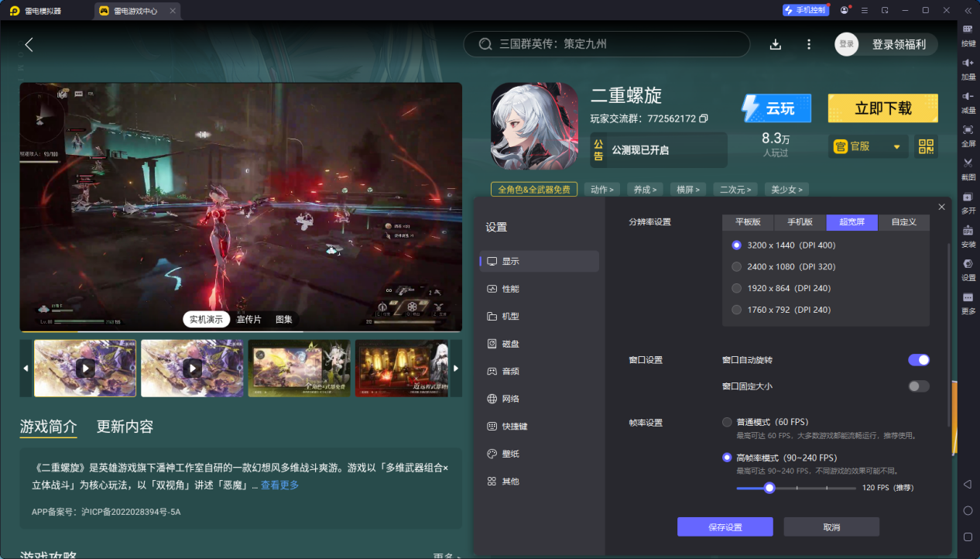
Task: Click the pop-out window icon in titlebar
Action: (885, 10)
